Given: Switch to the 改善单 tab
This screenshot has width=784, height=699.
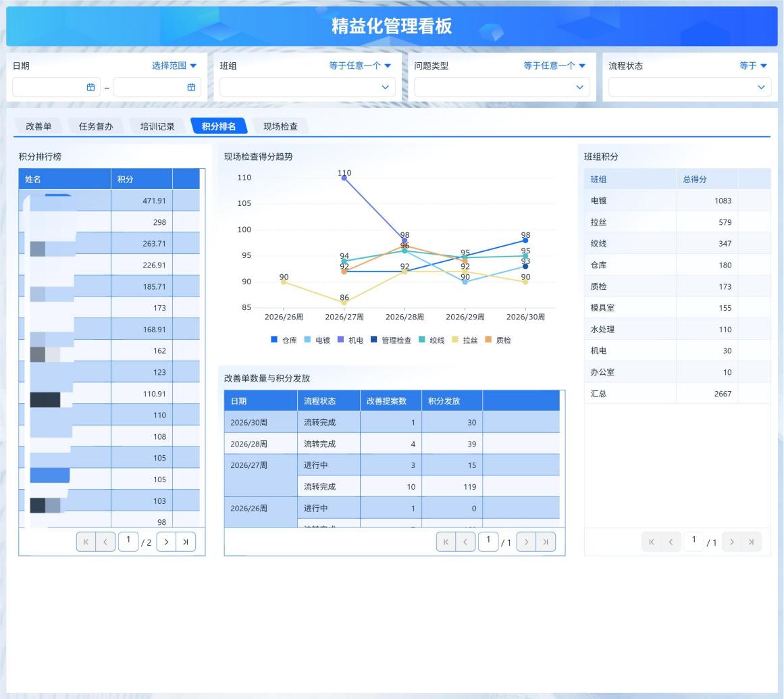Looking at the screenshot, I should click(38, 126).
